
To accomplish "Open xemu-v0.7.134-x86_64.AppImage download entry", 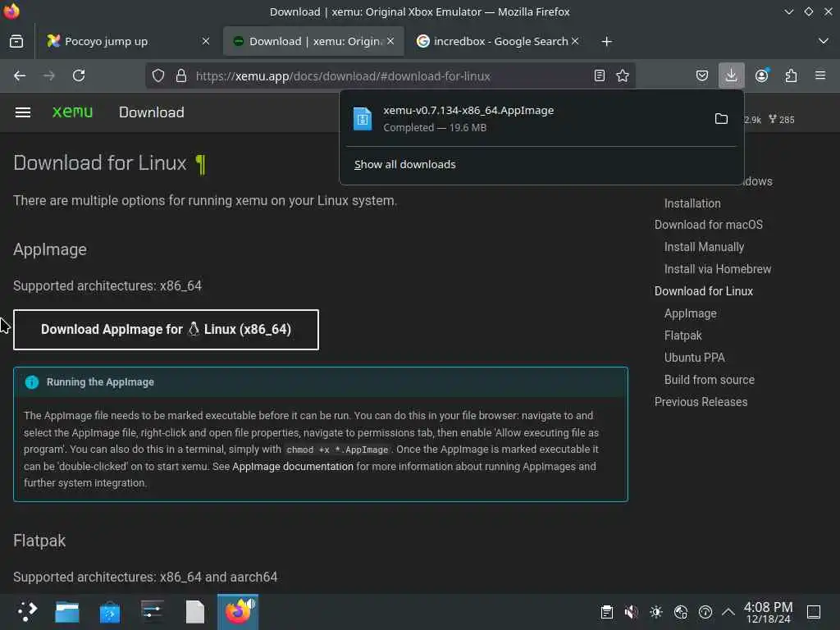I will pos(527,118).
